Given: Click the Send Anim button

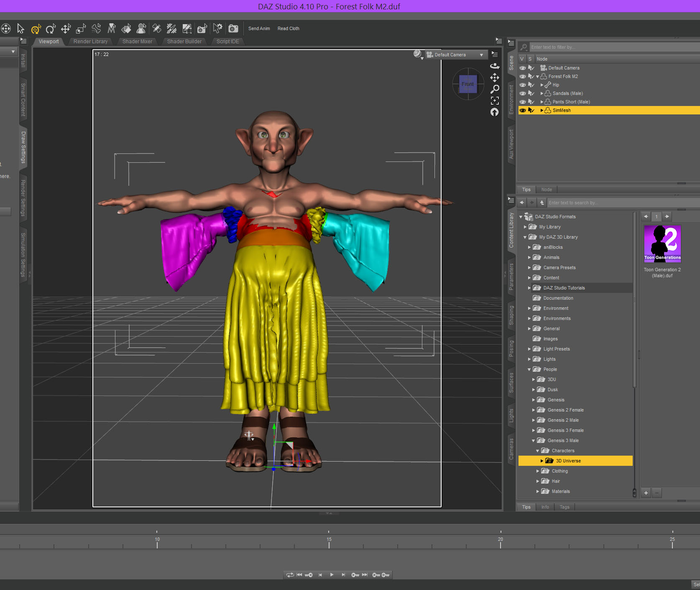Looking at the screenshot, I should [259, 28].
